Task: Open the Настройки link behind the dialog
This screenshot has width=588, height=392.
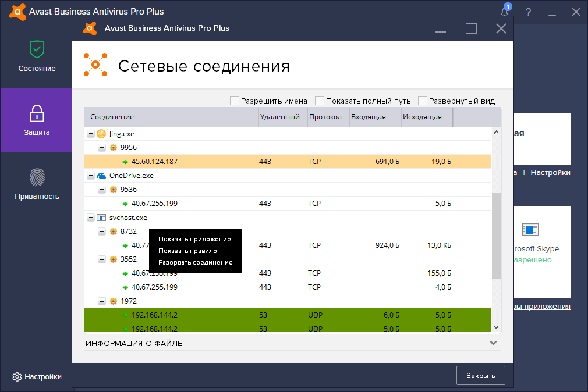Action: click(551, 172)
